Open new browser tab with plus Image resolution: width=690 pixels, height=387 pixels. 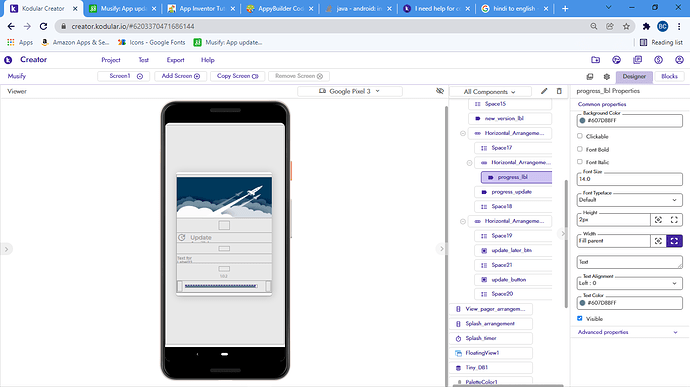pos(565,8)
